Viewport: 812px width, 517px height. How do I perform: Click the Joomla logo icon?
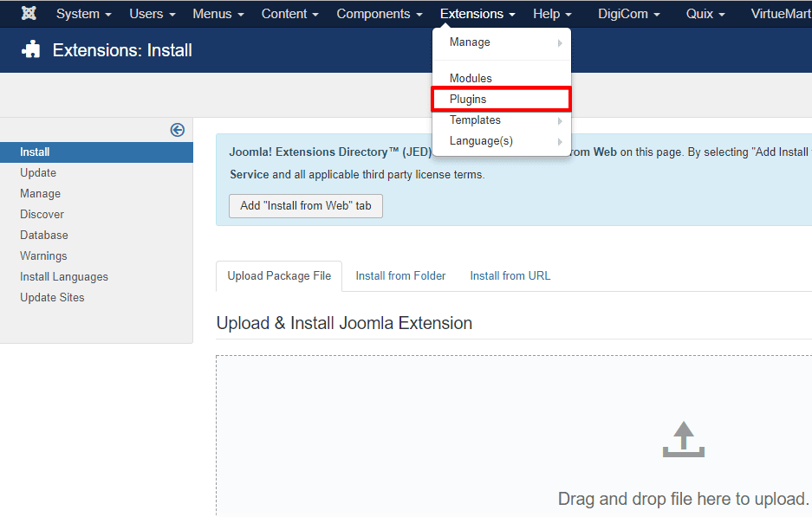(x=29, y=14)
